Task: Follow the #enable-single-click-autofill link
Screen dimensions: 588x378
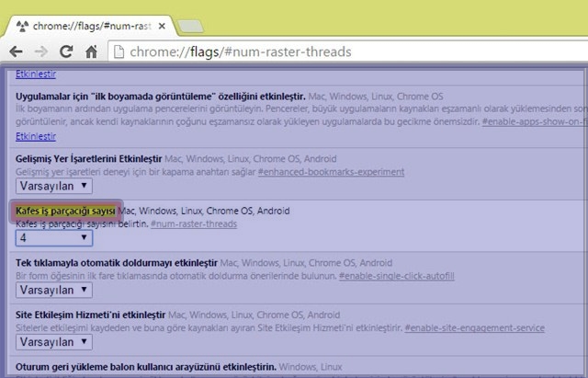Action: tap(396, 276)
